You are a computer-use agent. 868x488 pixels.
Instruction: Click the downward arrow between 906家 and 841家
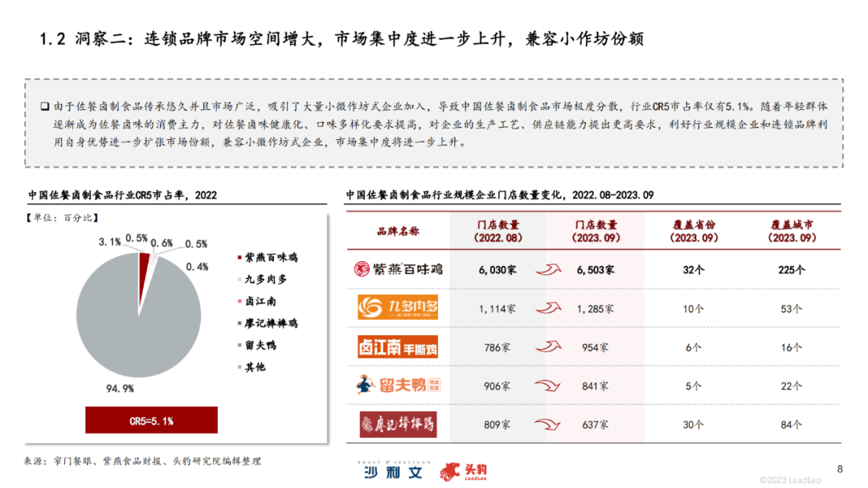click(547, 386)
